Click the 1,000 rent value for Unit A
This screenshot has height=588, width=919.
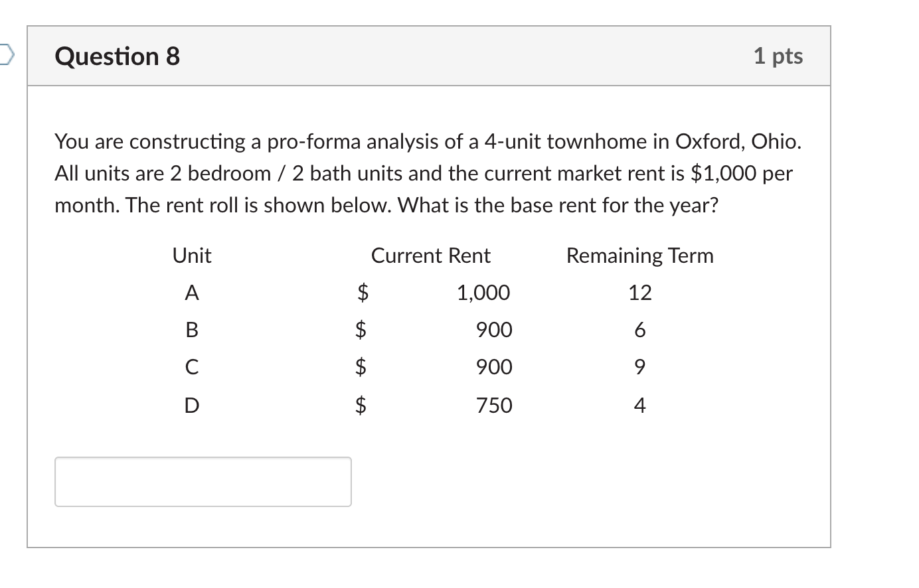483,293
